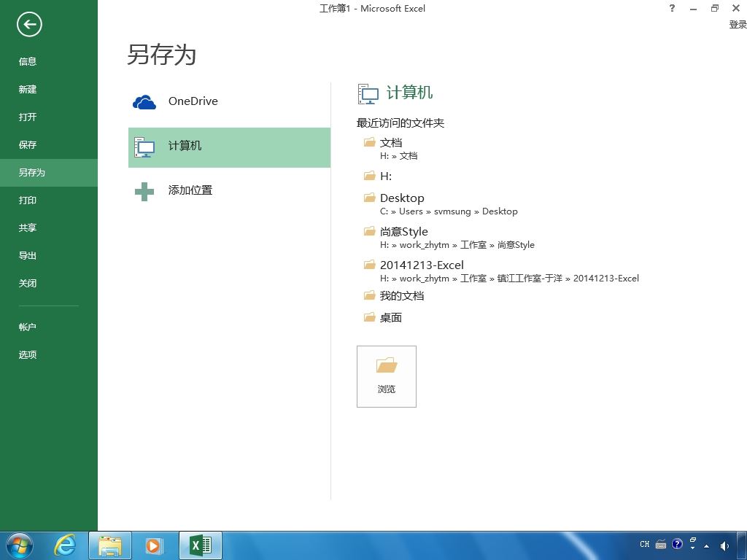Open the 导出 page

27,255
